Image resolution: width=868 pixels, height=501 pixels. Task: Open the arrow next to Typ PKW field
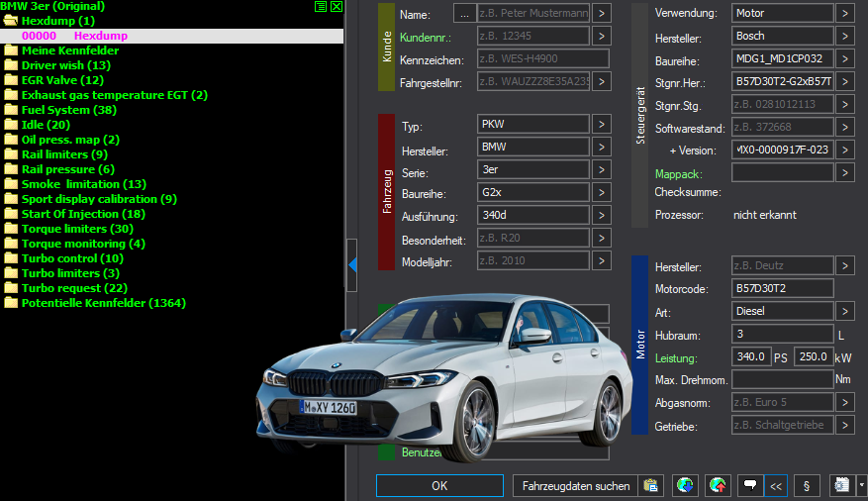pos(602,124)
